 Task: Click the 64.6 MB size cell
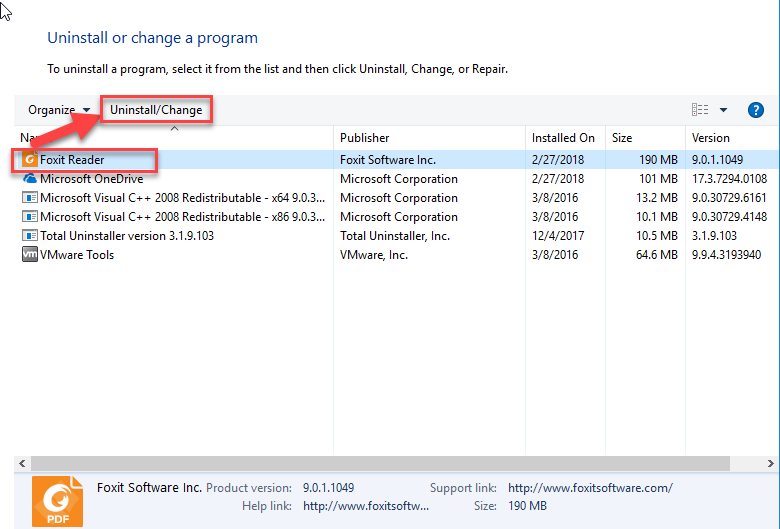(657, 255)
